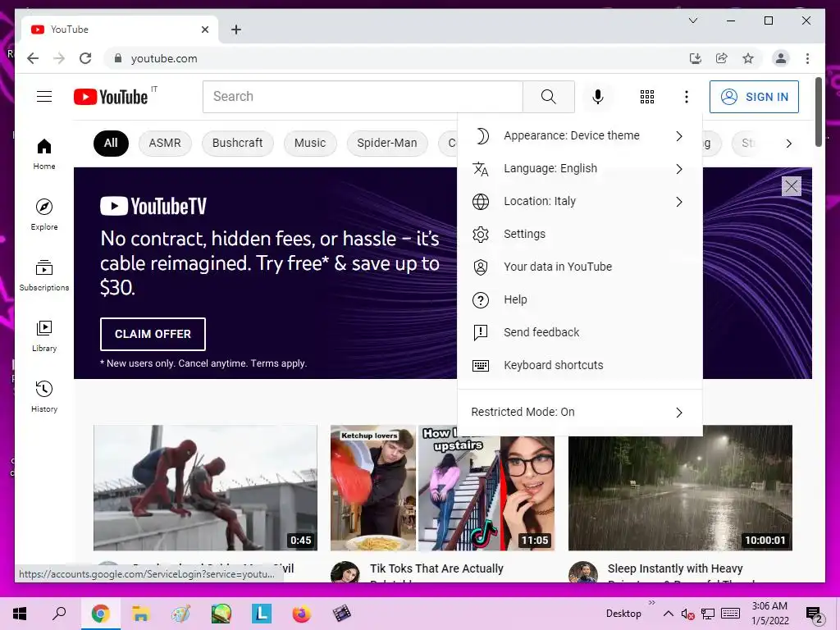Open a new Chrome tab

[235, 30]
